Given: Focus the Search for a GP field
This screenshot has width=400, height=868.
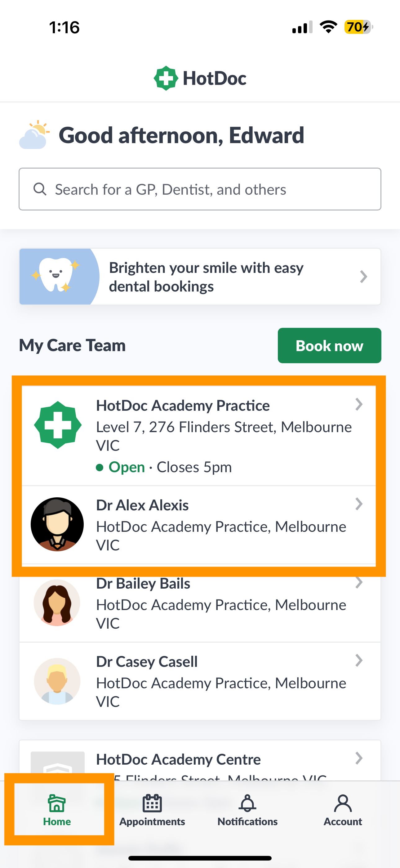Looking at the screenshot, I should coord(200,189).
